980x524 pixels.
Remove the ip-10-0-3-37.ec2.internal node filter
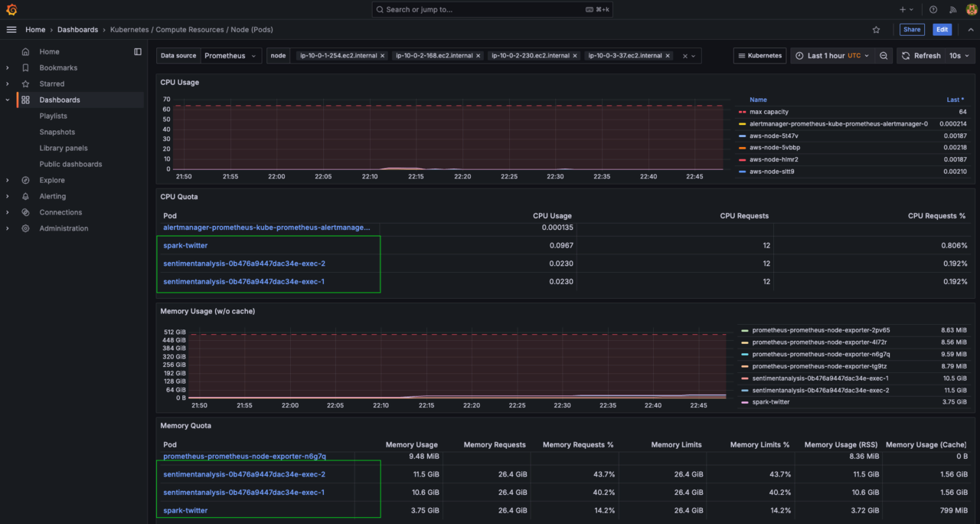pyautogui.click(x=667, y=55)
